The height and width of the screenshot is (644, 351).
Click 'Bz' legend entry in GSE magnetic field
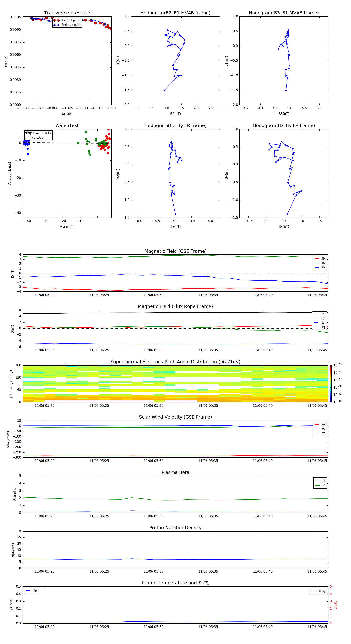320,268
